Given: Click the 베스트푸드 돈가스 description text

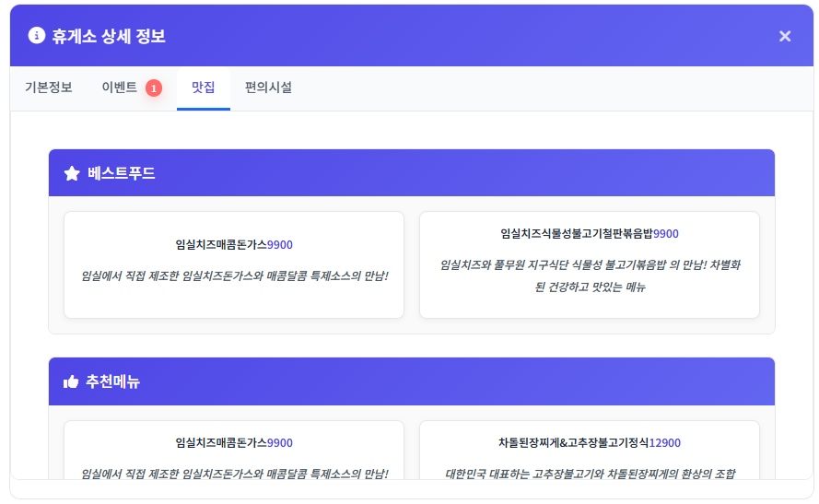Looking at the screenshot, I should point(234,276).
